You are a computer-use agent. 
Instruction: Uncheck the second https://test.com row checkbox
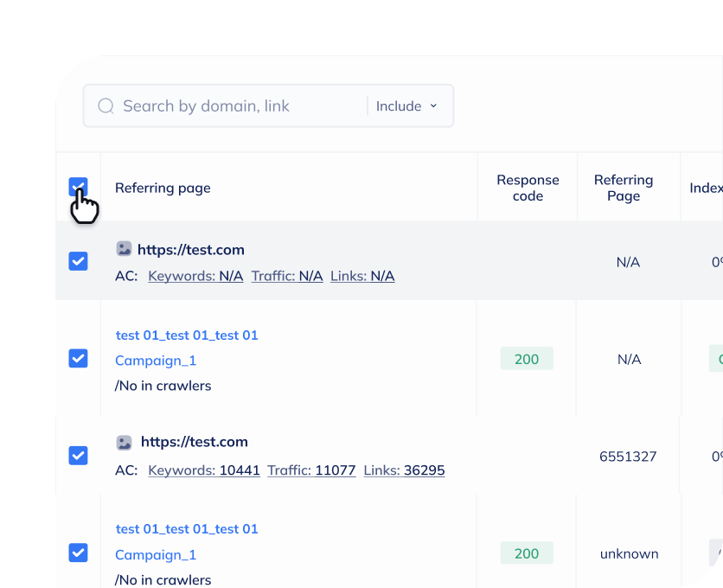78,455
